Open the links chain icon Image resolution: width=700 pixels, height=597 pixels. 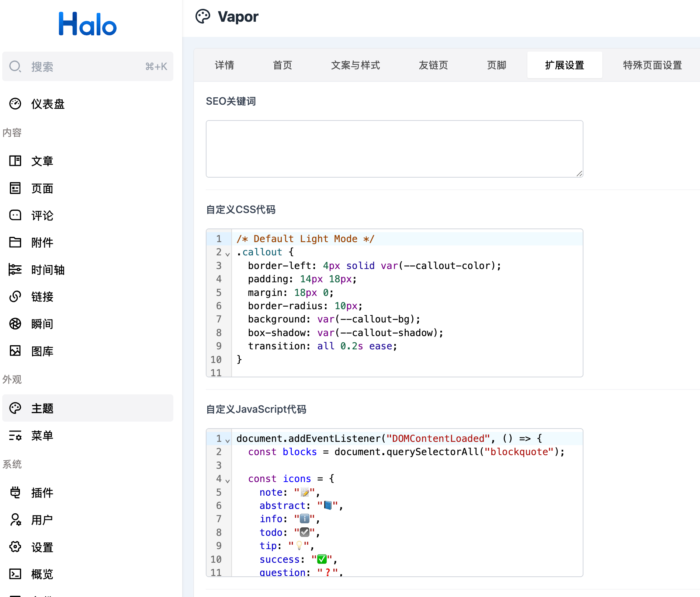coord(15,297)
